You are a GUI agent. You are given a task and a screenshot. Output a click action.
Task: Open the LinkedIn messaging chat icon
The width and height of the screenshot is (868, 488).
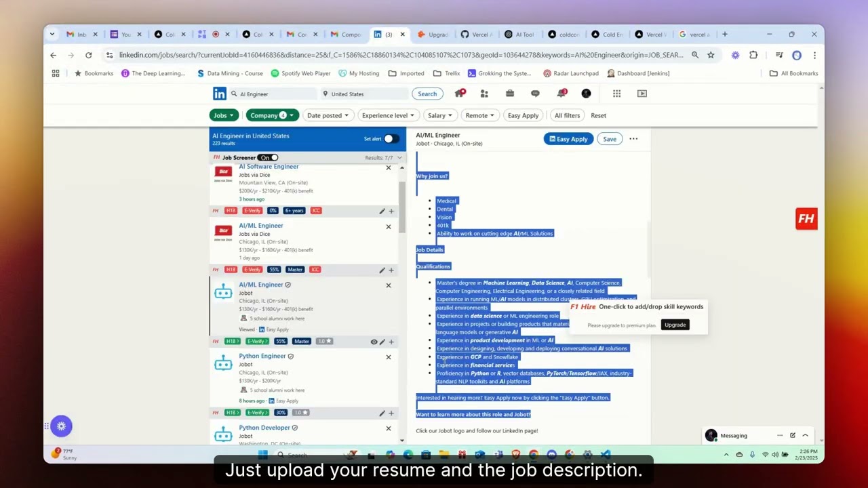[535, 94]
